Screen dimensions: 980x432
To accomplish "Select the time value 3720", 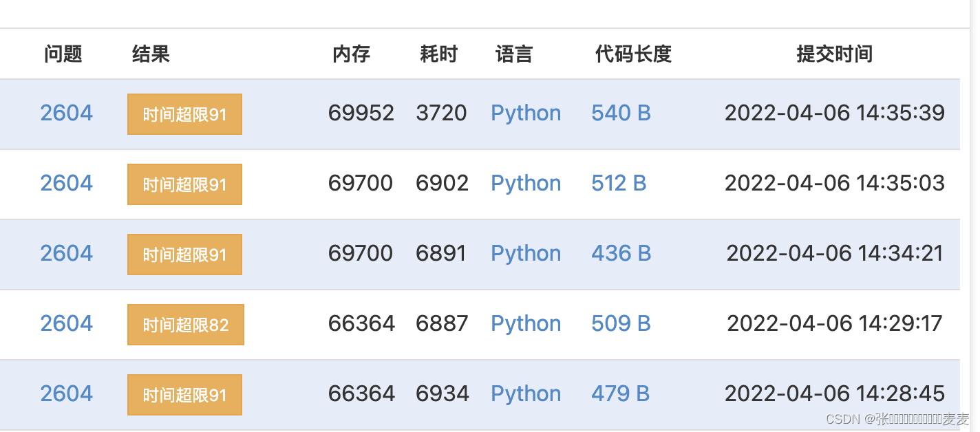I will [441, 114].
